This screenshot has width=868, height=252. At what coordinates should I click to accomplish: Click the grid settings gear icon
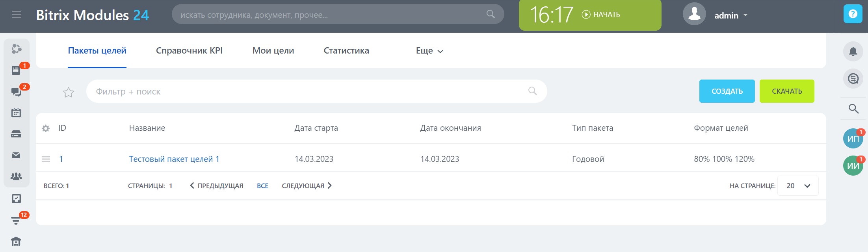point(46,128)
